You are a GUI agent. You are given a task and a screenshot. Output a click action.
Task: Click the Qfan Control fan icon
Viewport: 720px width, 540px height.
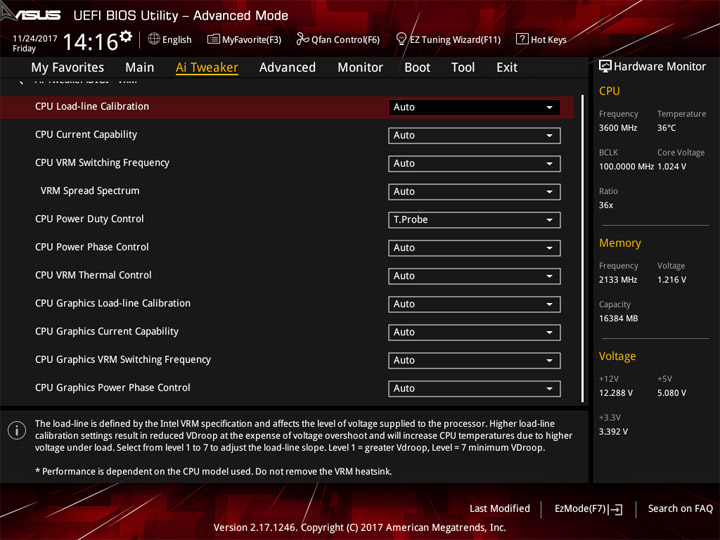click(x=302, y=39)
